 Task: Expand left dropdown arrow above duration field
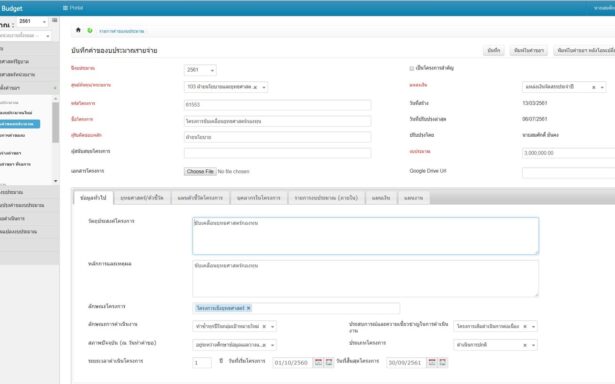pyautogui.click(x=272, y=345)
